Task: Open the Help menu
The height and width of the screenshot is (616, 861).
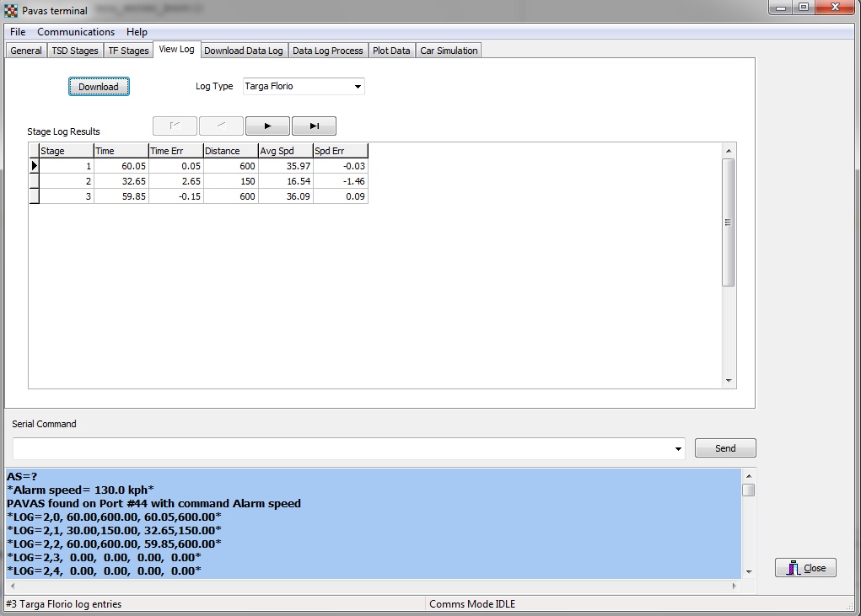Action: pos(137,32)
